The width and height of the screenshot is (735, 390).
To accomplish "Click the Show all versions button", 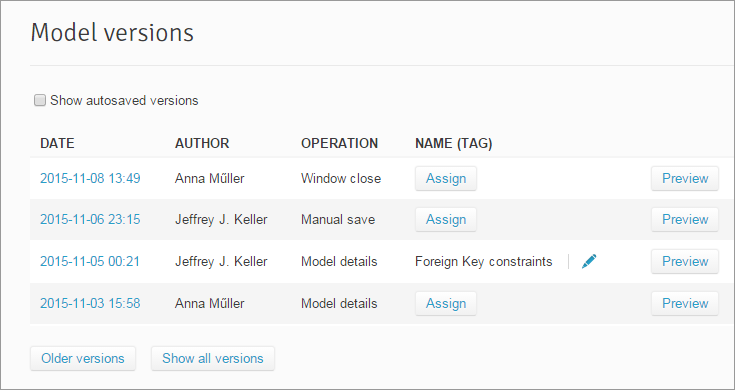I will (x=213, y=359).
